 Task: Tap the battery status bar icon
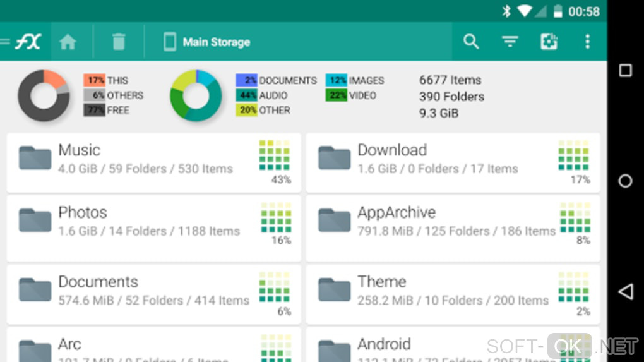pyautogui.click(x=558, y=11)
